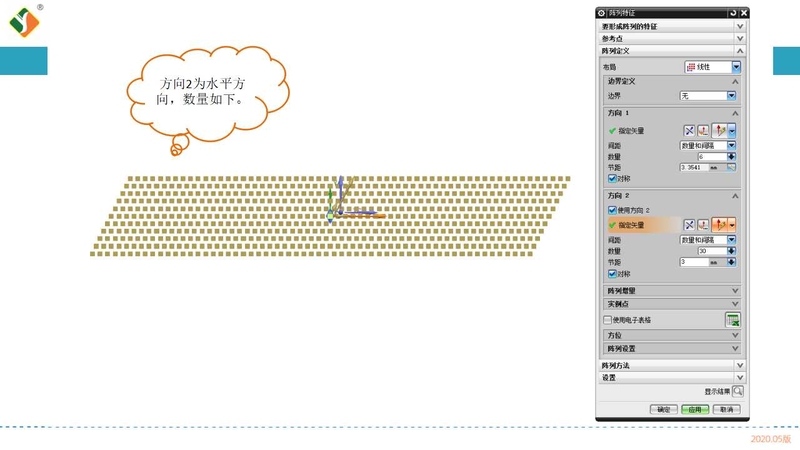Click the Reverse Direction icon in 方向 2
This screenshot has height=450, width=800.
689,225
